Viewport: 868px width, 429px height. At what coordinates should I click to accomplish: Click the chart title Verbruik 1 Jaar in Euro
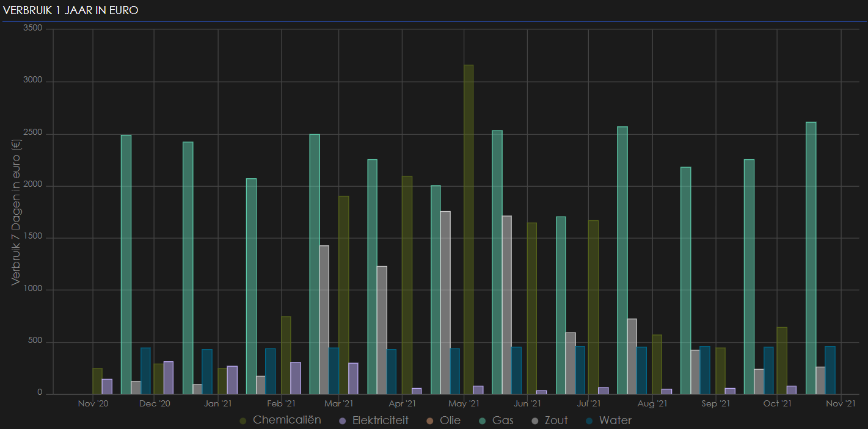tap(71, 10)
